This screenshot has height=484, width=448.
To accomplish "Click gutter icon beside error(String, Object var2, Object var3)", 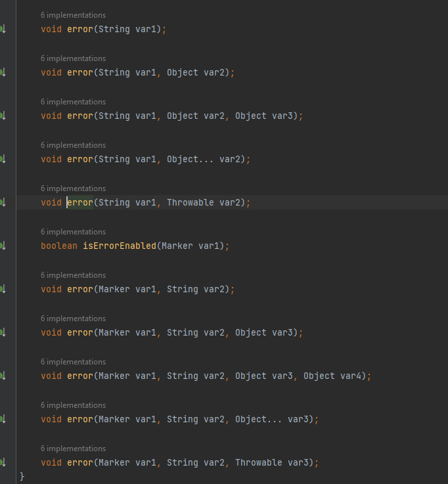I will tap(3, 116).
